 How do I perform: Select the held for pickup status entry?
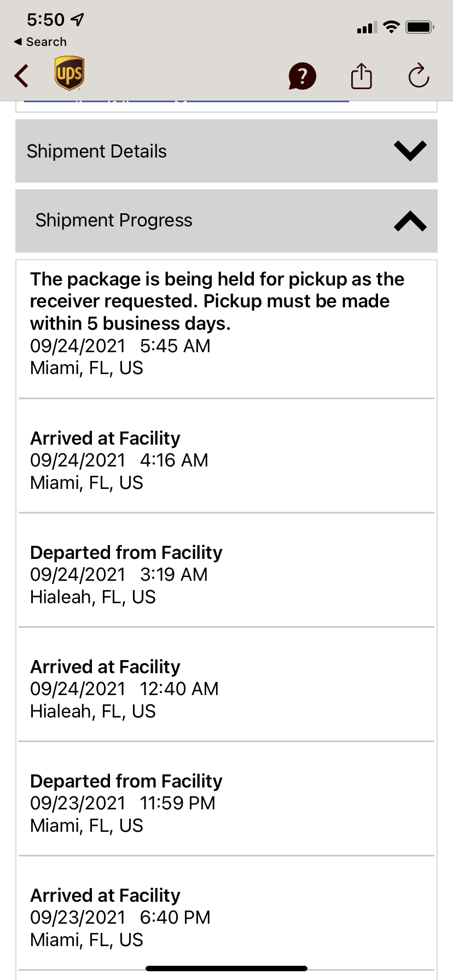(x=226, y=330)
